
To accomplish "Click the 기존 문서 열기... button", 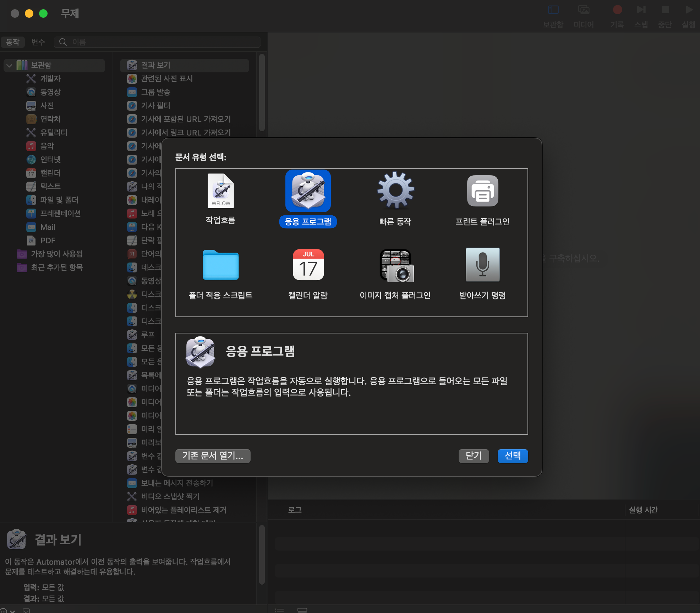I will (213, 456).
